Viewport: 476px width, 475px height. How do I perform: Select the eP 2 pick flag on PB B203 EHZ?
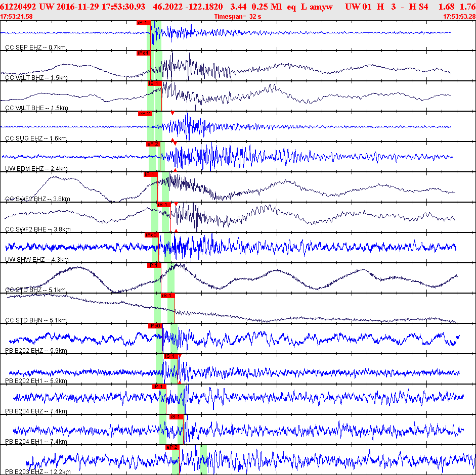(x=172, y=447)
